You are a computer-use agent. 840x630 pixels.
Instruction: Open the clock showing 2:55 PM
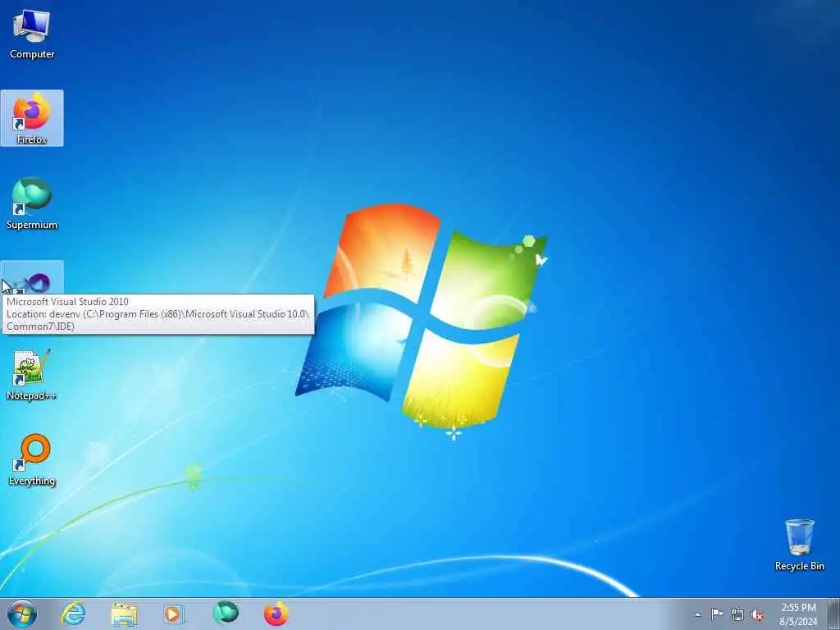[x=798, y=614]
